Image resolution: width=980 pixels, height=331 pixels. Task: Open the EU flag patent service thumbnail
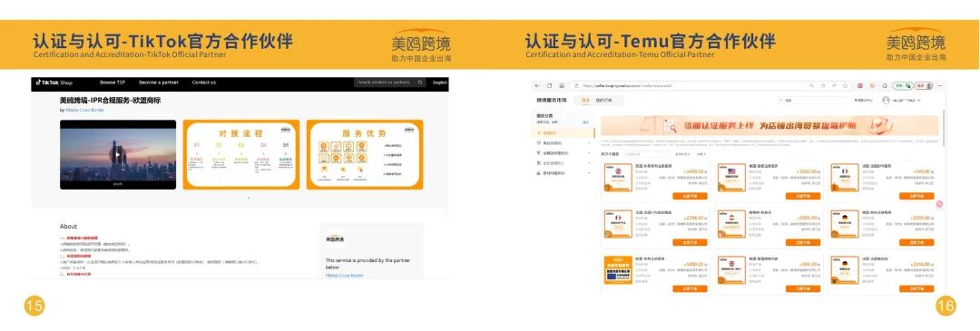click(618, 270)
